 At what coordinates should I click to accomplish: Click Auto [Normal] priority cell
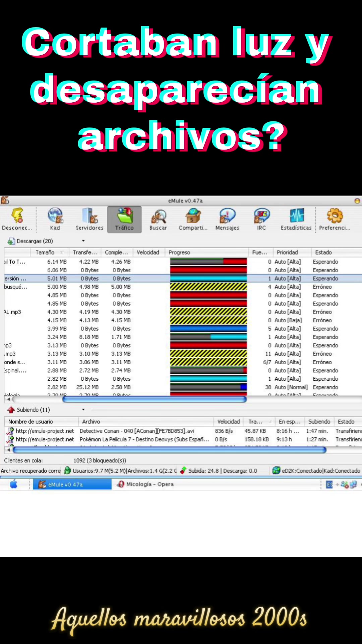point(291,387)
